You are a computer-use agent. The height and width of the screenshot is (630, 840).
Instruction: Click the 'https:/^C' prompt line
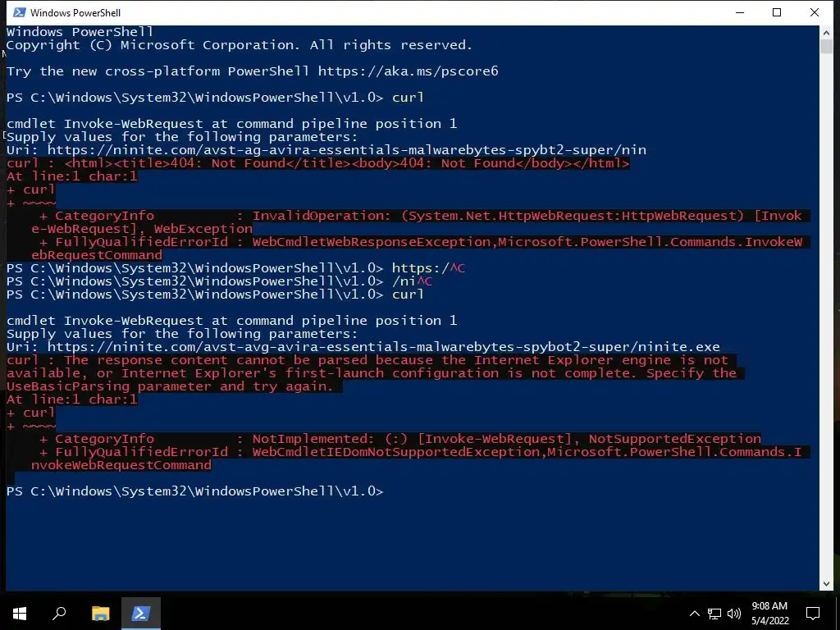pos(235,268)
